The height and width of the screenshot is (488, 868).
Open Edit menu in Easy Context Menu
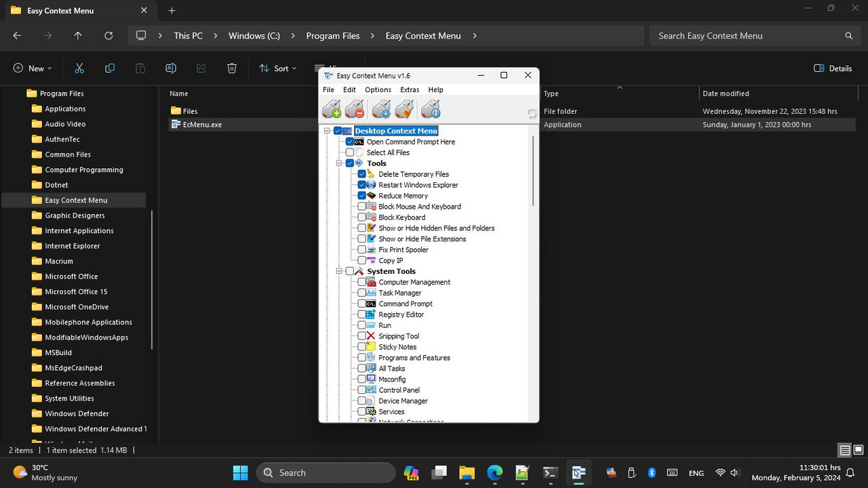click(x=349, y=89)
